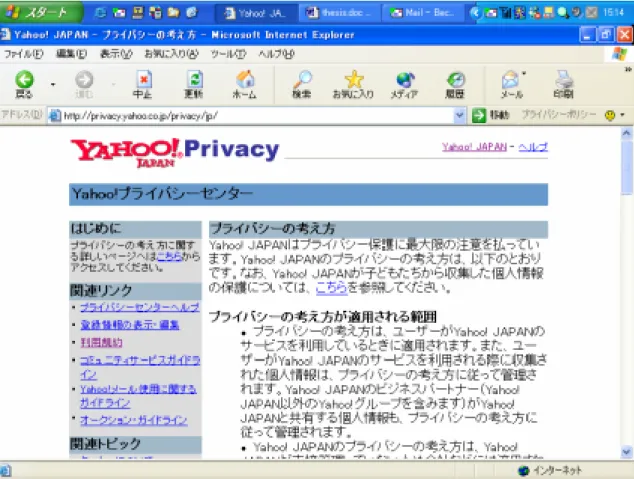The height and width of the screenshot is (479, 634).
Task: Open the ヘルプ(H) menu
Action: click(277, 54)
